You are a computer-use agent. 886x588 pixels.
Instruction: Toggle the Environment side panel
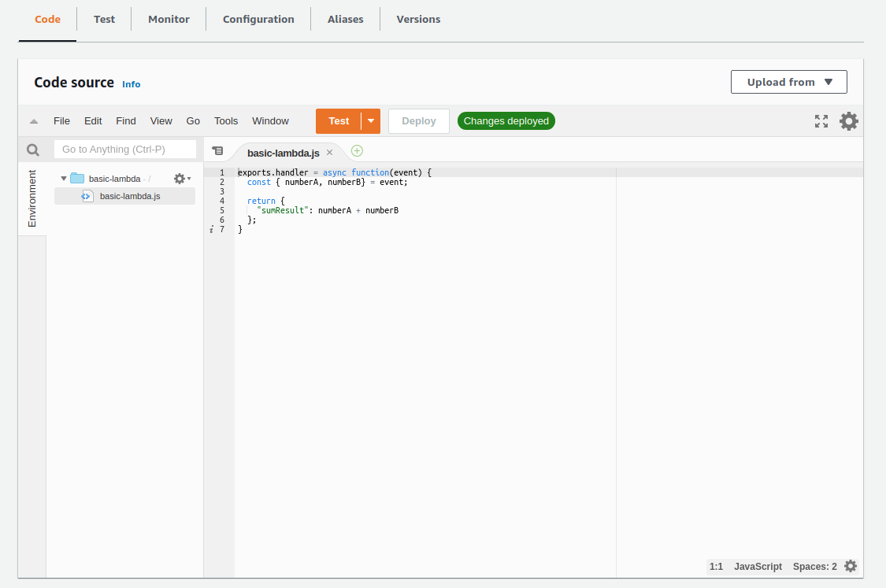coord(32,199)
